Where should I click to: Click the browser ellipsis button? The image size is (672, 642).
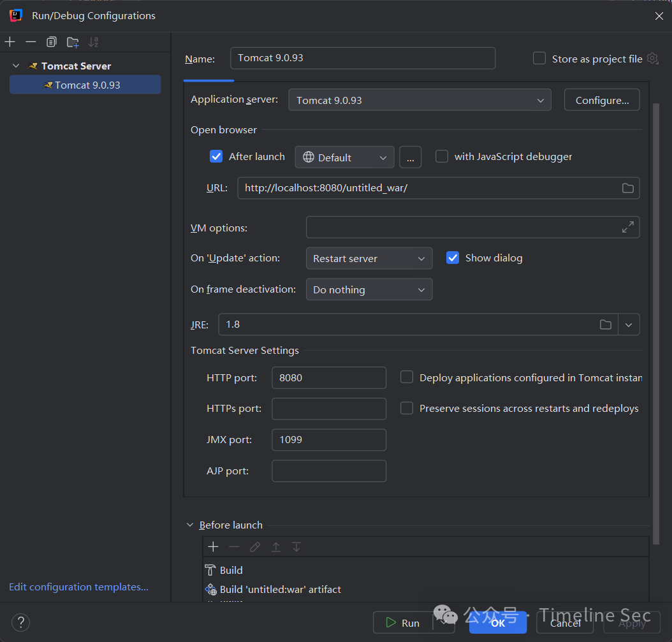[411, 157]
